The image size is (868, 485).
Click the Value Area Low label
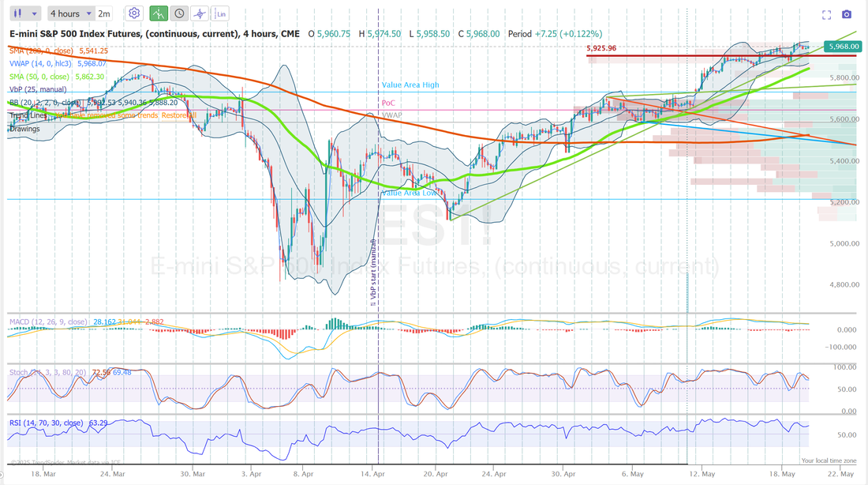coord(410,193)
